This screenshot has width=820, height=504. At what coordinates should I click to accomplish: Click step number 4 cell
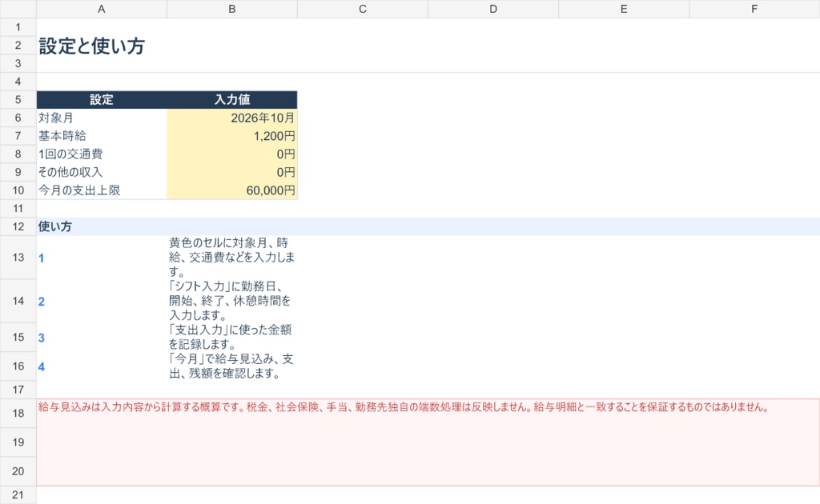click(x=102, y=366)
